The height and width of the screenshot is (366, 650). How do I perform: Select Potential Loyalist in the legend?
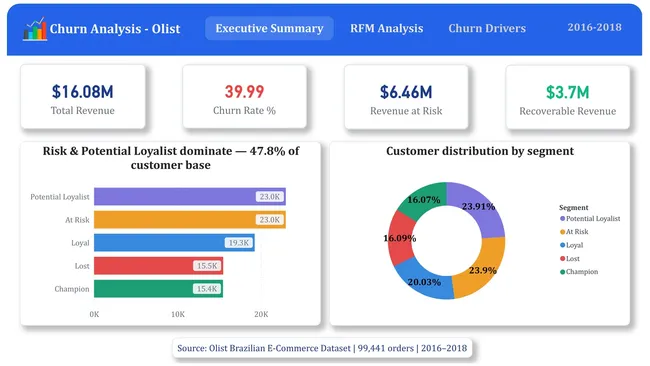tap(590, 218)
